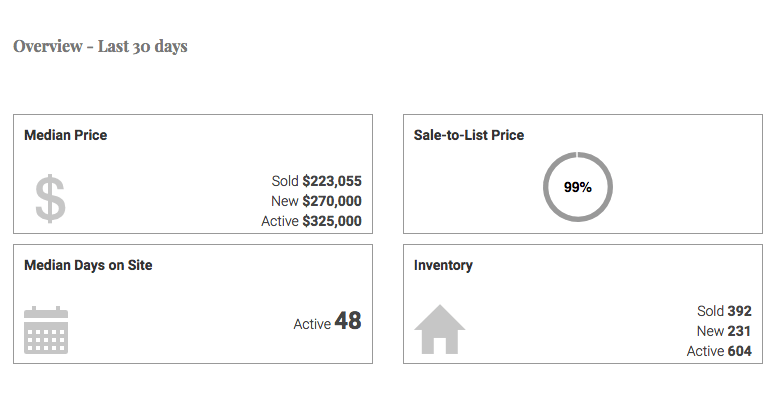Click the 99% circular progress ring

click(578, 156)
